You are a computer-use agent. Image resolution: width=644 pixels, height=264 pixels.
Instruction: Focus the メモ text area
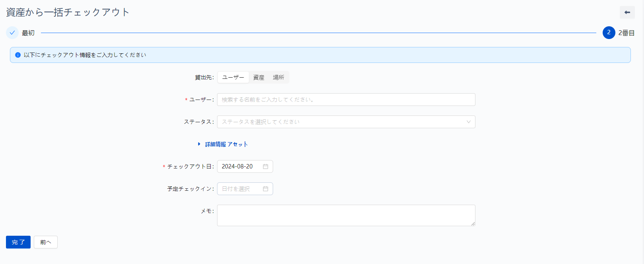click(x=346, y=215)
